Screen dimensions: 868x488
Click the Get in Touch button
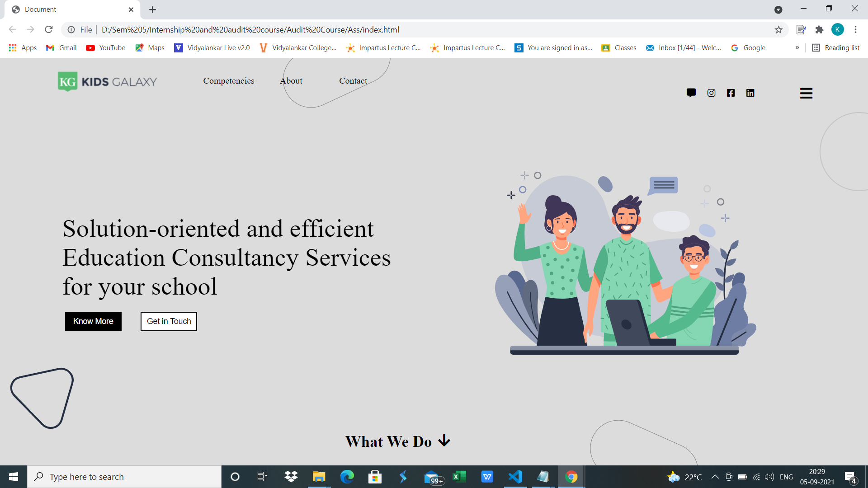(168, 321)
